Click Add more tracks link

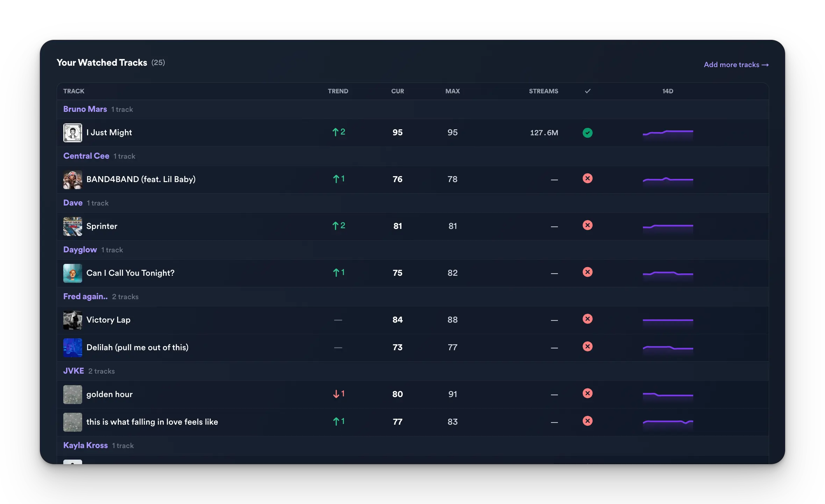tap(736, 65)
